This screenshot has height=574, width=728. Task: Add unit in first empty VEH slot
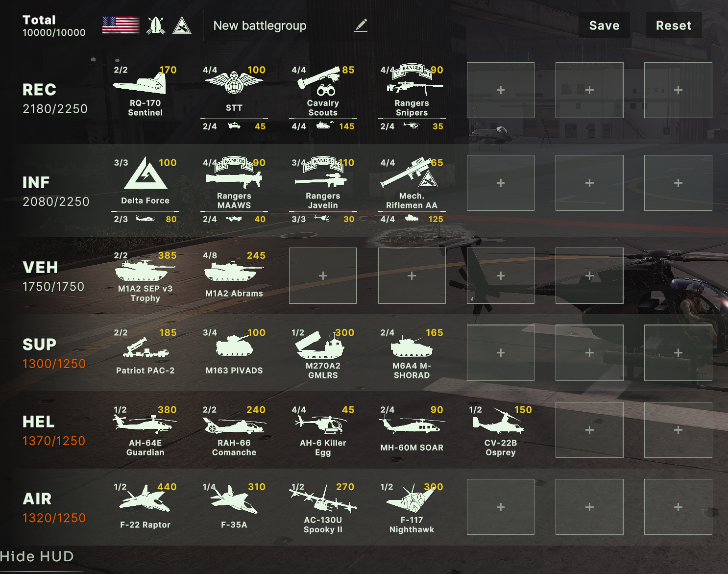323,276
